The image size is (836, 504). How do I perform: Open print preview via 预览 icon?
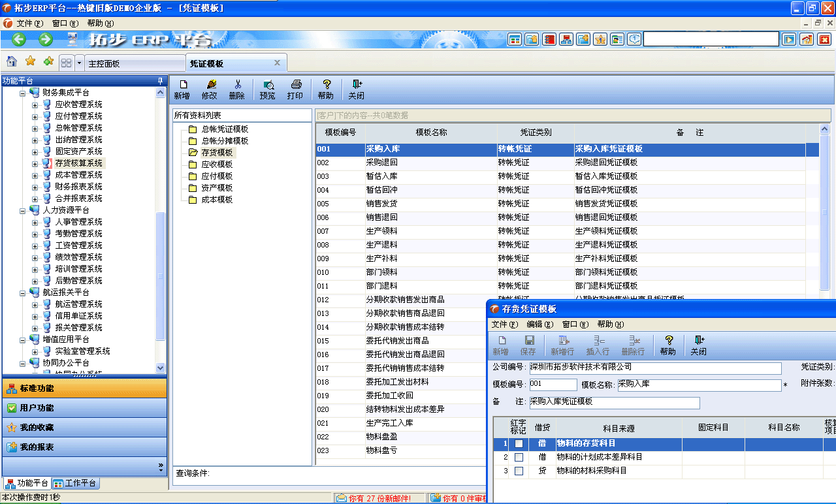point(266,89)
